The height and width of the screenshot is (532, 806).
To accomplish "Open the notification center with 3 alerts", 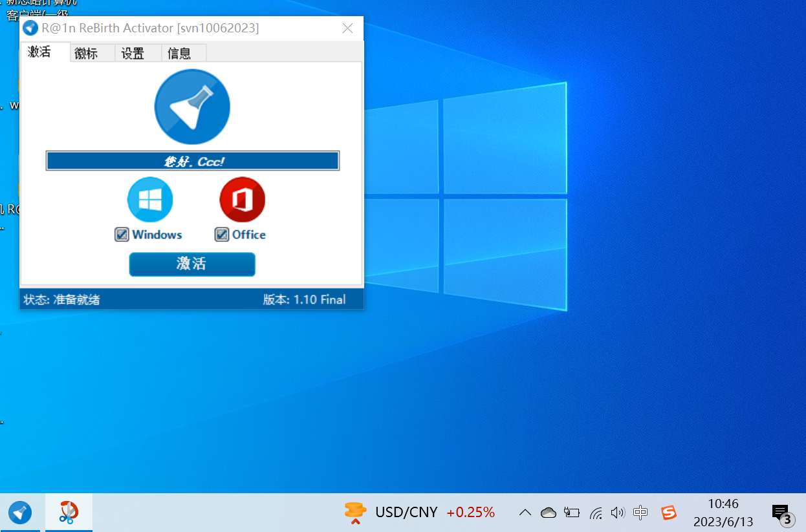I will pyautogui.click(x=783, y=515).
